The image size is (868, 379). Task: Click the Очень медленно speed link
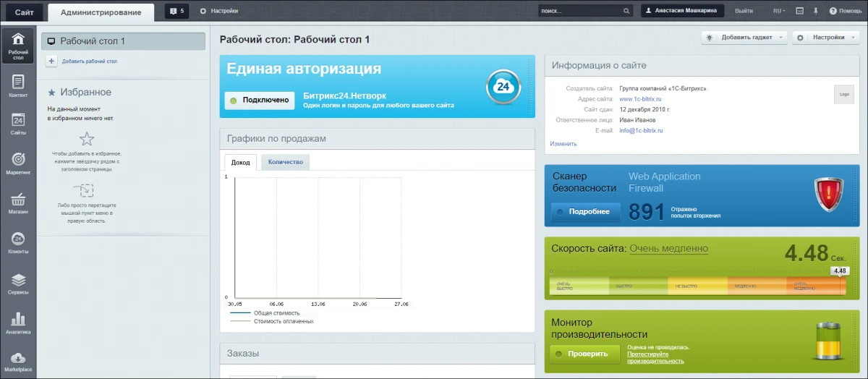[x=669, y=248]
